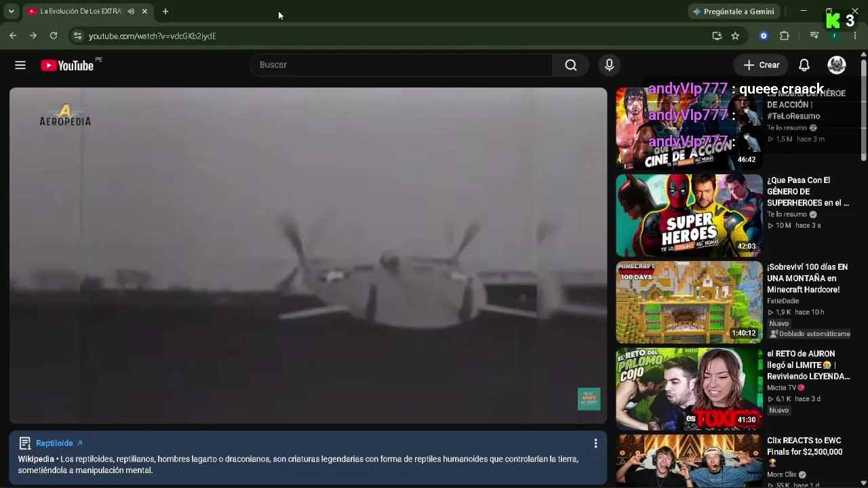Go to the YouTube home logo

[67, 65]
